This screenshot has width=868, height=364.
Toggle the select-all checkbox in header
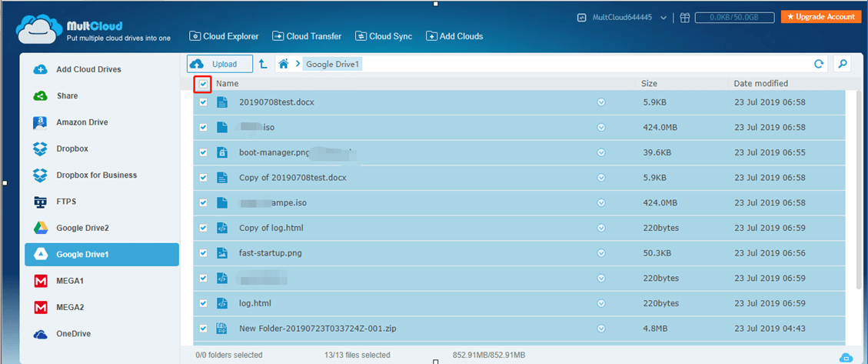pos(203,84)
